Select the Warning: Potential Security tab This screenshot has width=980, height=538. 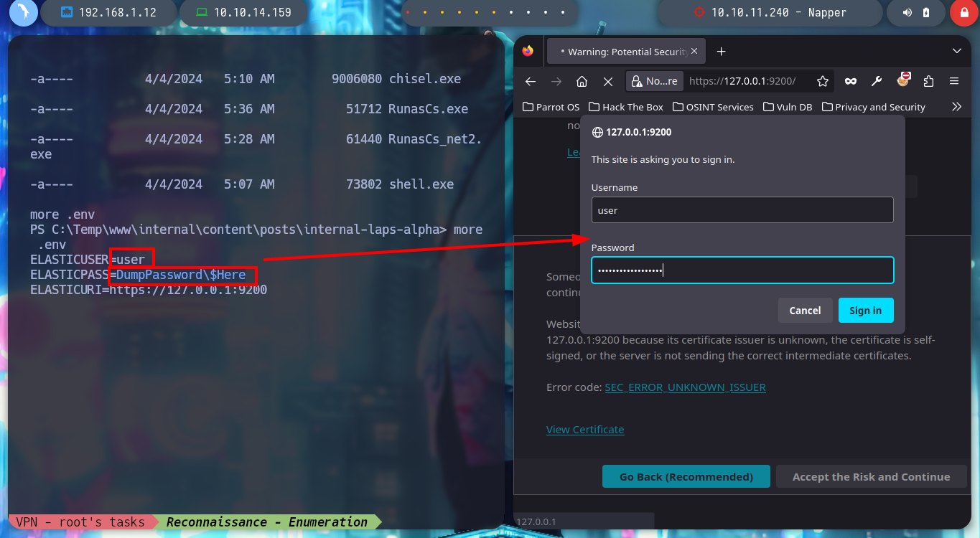[x=626, y=52]
